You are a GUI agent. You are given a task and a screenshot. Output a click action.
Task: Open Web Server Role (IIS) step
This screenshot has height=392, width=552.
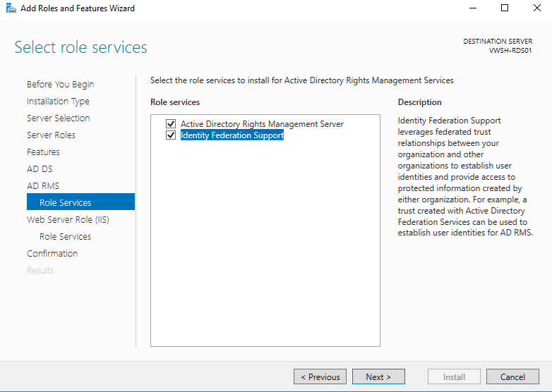pos(68,220)
